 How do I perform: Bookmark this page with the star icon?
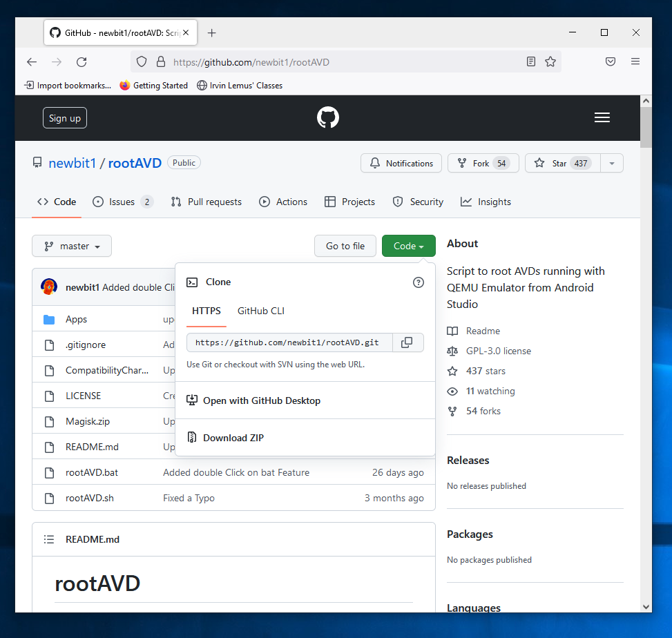[x=550, y=61]
